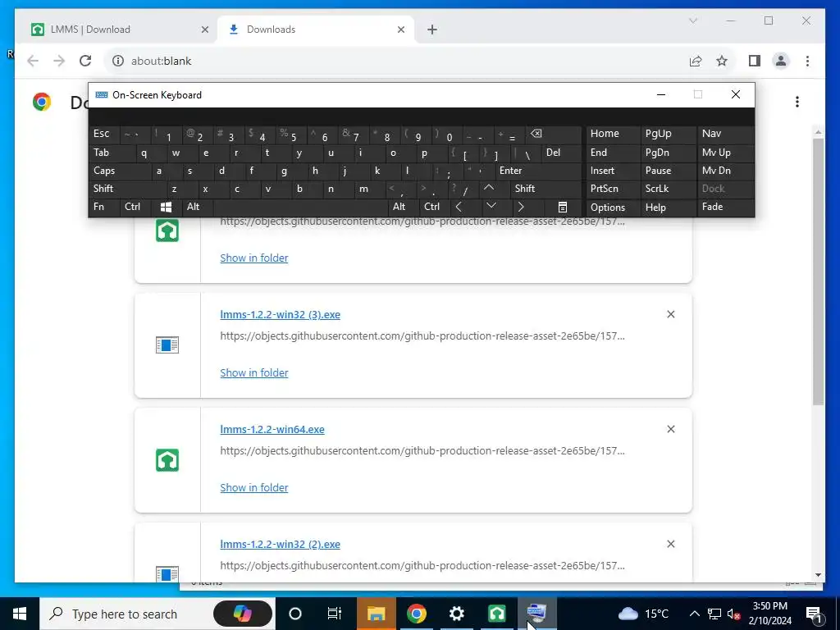Click the downloads page vertical scrollbar
840x630 pixels.
[818, 271]
